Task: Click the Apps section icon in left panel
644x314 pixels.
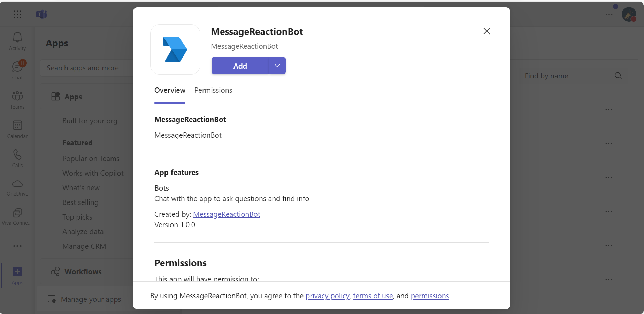Action: 56,97
